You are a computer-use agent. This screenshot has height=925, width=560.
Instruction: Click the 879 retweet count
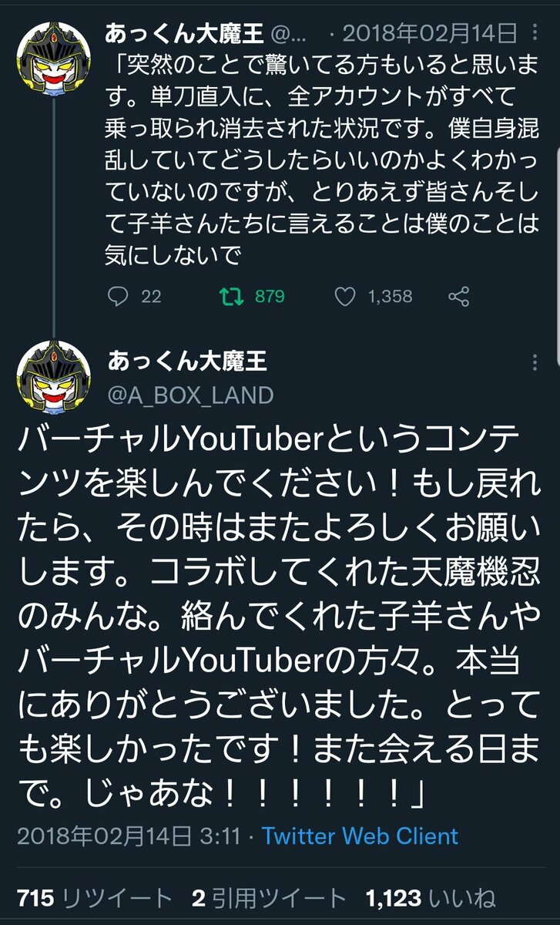coord(270,296)
